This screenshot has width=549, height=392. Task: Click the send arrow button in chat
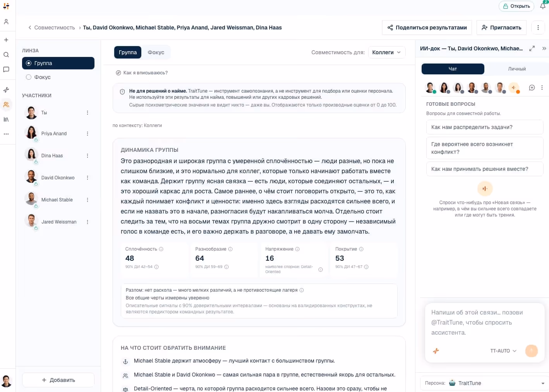532,351
